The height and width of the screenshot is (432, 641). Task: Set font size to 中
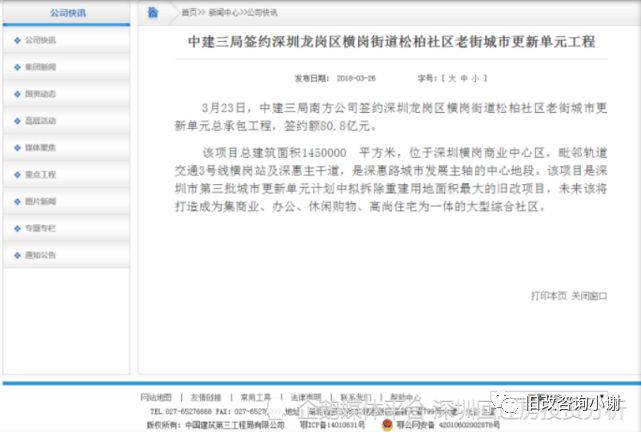click(464, 78)
